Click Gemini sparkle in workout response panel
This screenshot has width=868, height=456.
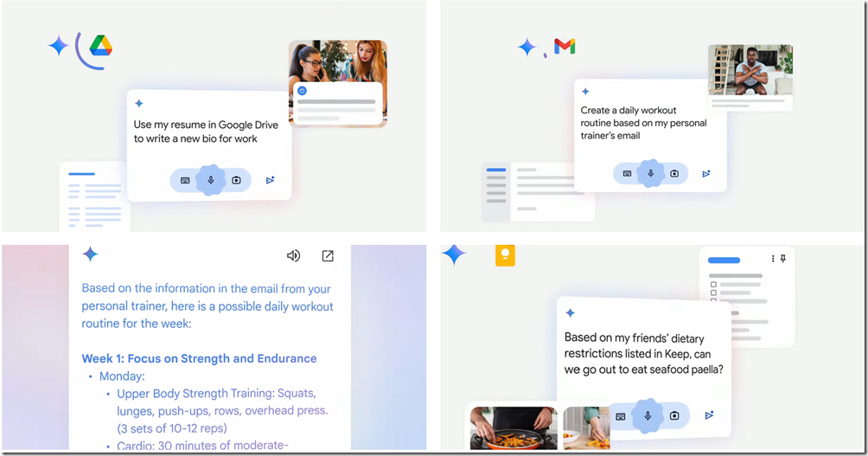click(x=90, y=254)
